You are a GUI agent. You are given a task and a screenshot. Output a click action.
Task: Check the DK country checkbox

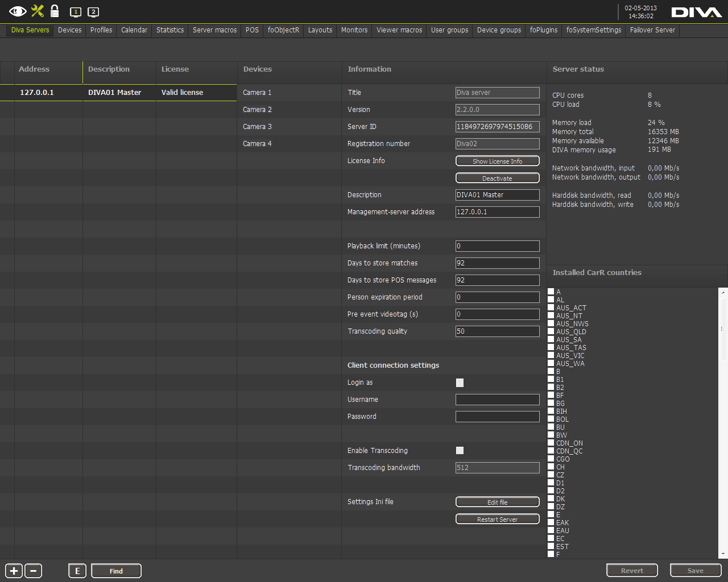tap(551, 498)
